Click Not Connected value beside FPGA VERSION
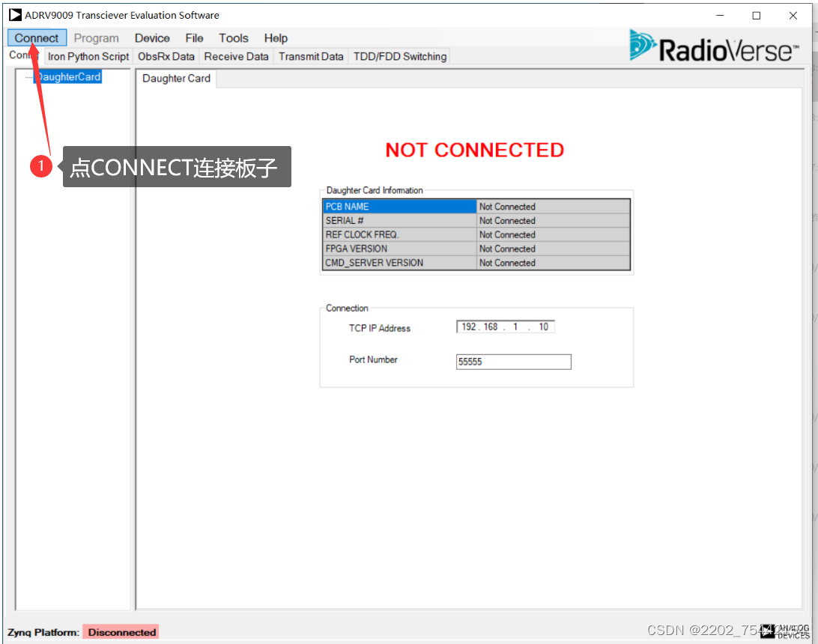818x644 pixels. pyautogui.click(x=553, y=249)
